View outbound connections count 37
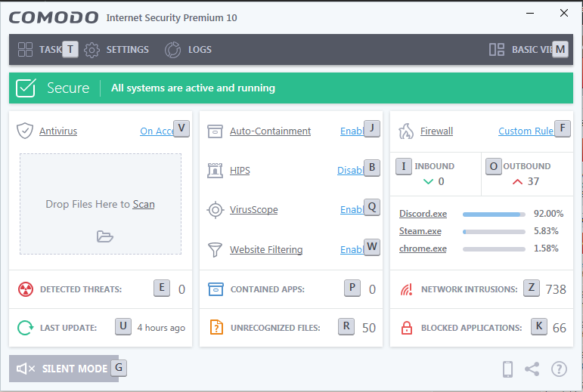Viewport: 583px width, 392px height. click(x=533, y=181)
